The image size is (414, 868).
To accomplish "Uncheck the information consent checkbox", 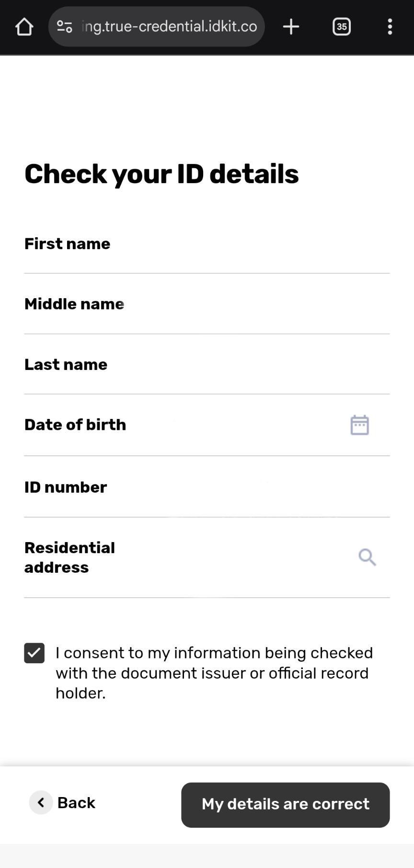I will pyautogui.click(x=34, y=653).
